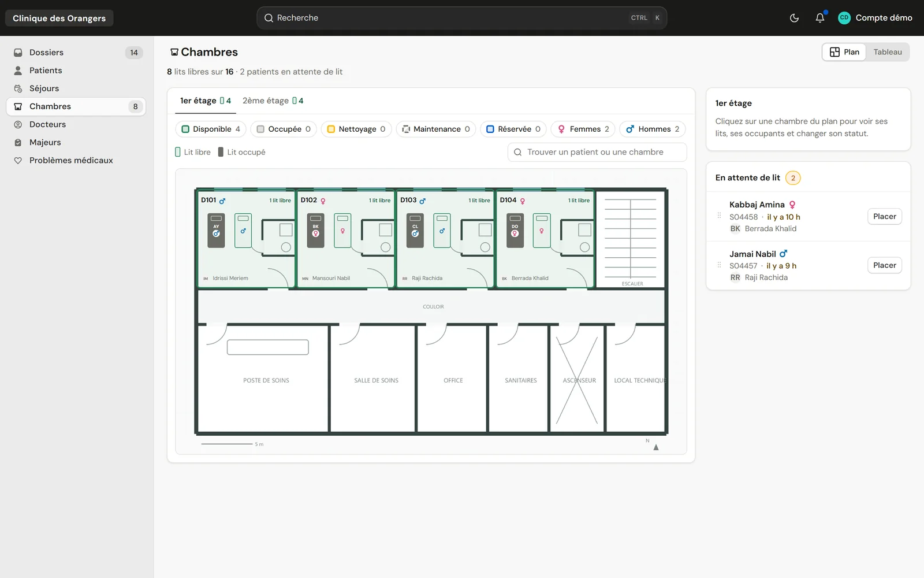Toggle Maintenance filter chip
This screenshot has height=578, width=924.
tap(436, 129)
